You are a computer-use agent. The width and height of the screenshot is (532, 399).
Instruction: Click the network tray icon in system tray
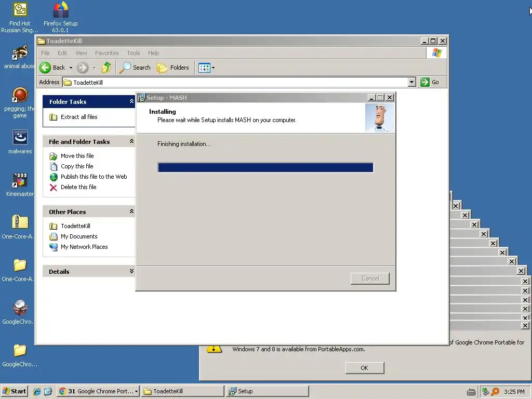tap(486, 392)
